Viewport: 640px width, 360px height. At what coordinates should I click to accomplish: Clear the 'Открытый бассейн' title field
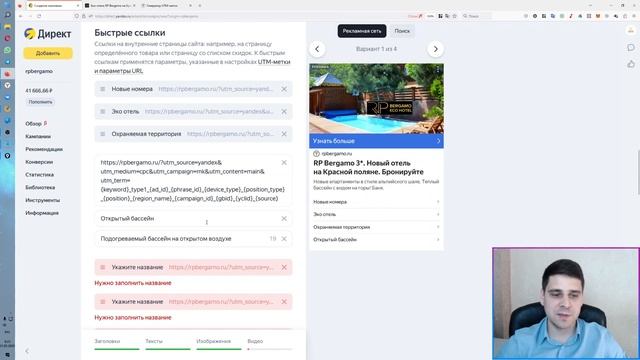pos(284,219)
